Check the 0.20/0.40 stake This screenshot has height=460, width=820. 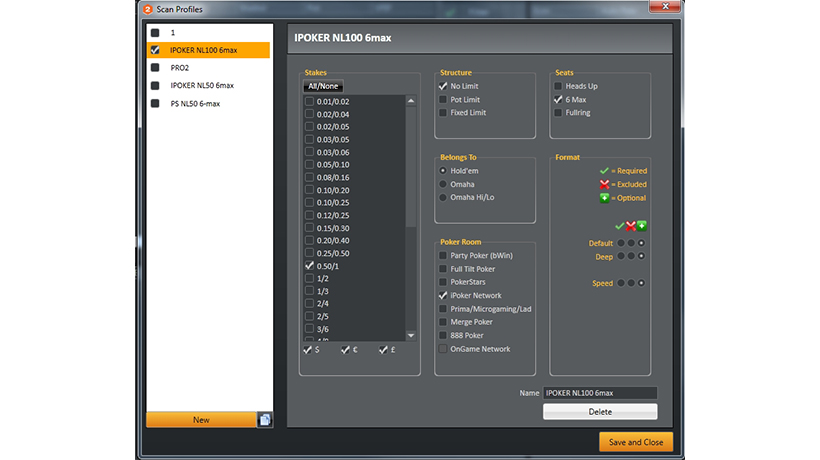point(310,240)
